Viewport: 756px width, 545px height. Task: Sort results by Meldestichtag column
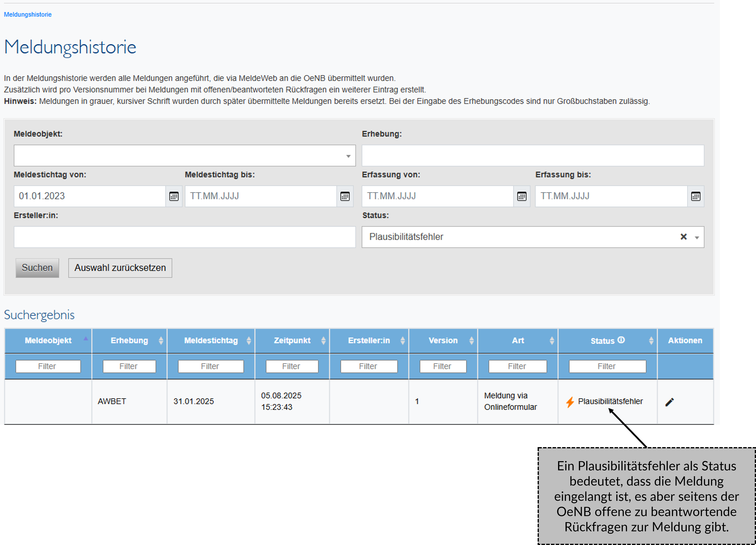[x=211, y=340]
